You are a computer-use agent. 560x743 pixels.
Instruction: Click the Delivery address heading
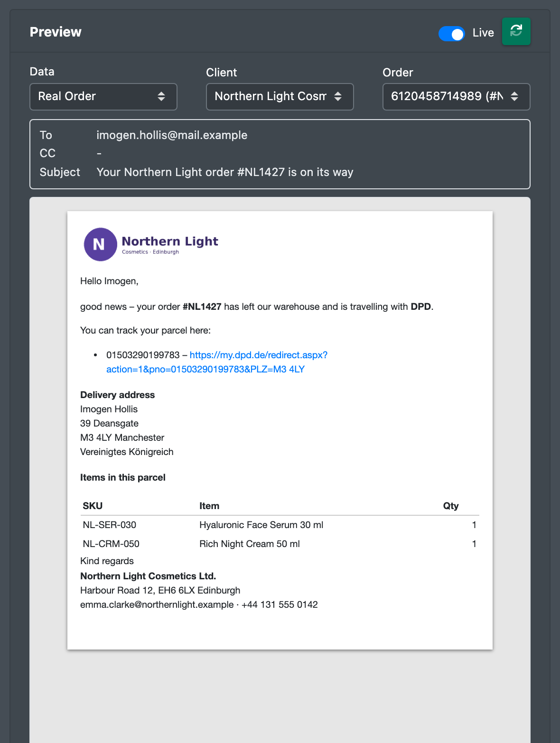pyautogui.click(x=118, y=395)
